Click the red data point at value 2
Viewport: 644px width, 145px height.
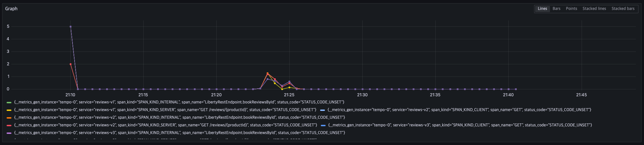tap(71, 64)
